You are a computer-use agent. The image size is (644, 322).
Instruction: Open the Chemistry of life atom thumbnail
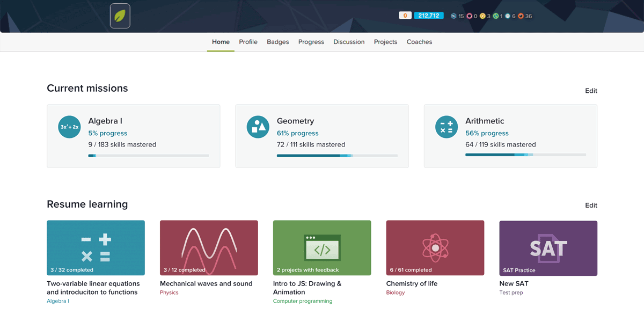point(435,248)
